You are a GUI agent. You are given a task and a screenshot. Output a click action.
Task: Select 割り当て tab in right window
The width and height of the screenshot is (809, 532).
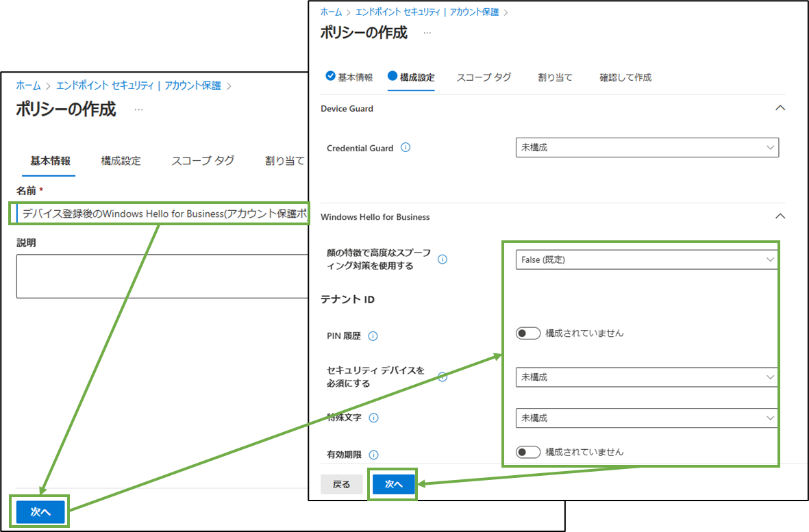(x=555, y=77)
